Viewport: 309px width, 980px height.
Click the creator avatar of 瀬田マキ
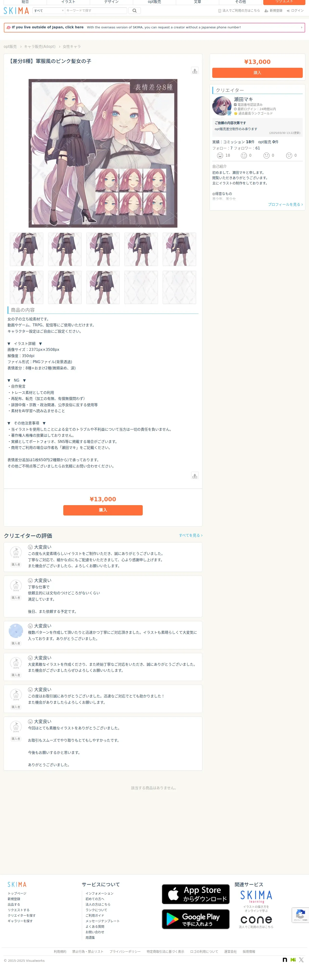[222, 106]
